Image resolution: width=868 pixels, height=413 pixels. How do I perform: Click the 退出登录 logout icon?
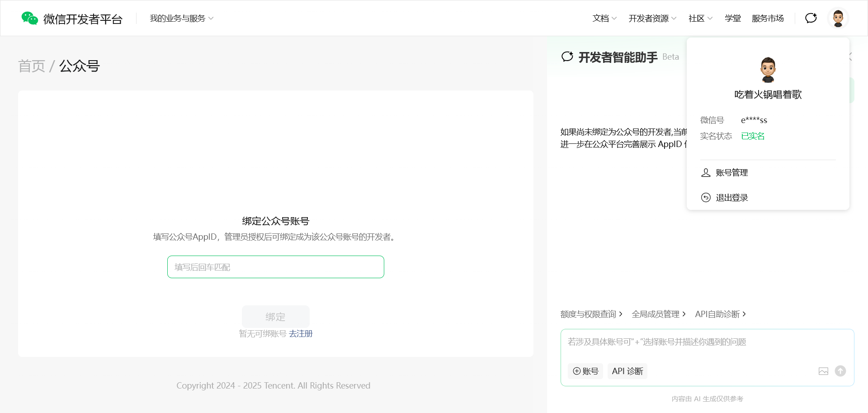(706, 198)
